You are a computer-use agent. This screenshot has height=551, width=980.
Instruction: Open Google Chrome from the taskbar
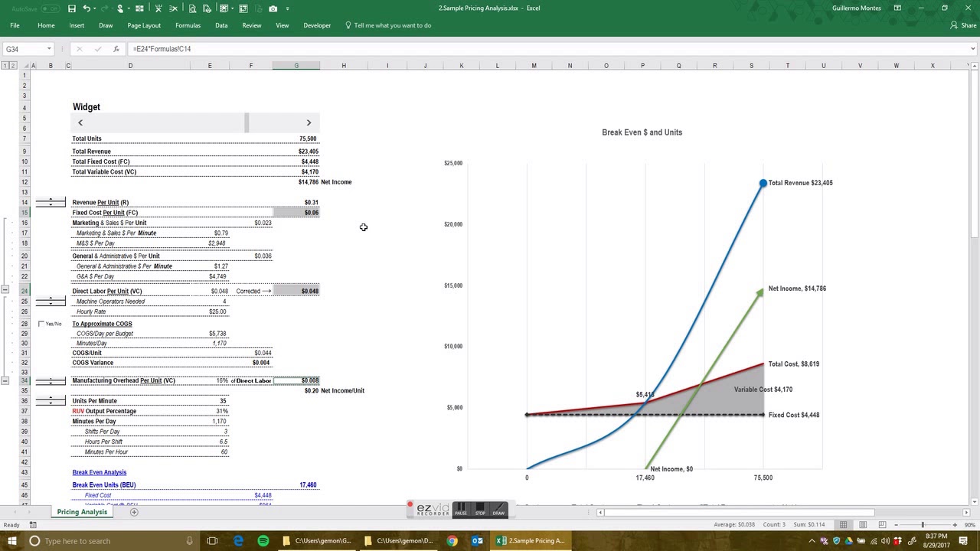pos(452,541)
